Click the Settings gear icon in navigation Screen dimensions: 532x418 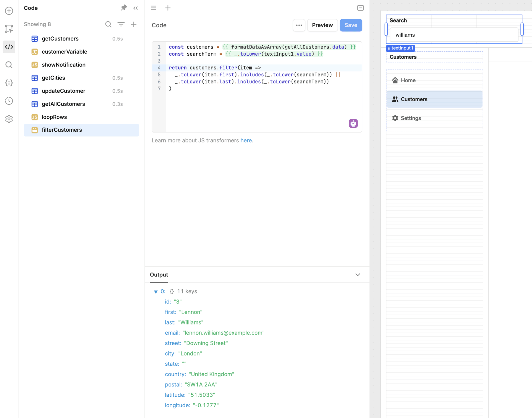point(395,118)
